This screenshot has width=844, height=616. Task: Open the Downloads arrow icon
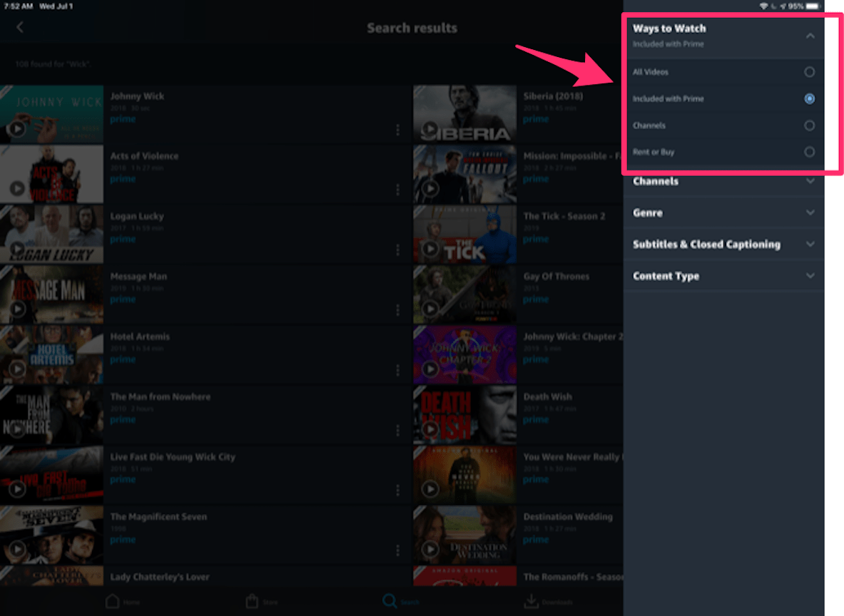pyautogui.click(x=532, y=601)
